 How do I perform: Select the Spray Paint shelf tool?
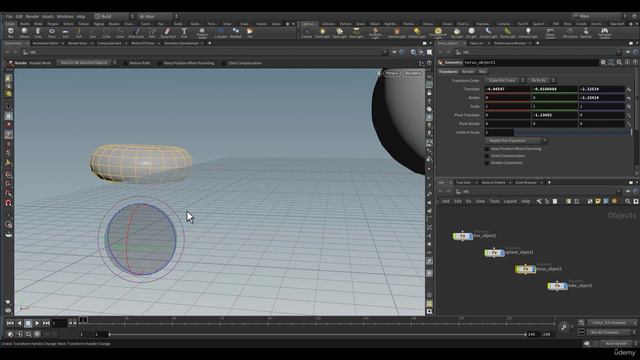click(x=168, y=32)
